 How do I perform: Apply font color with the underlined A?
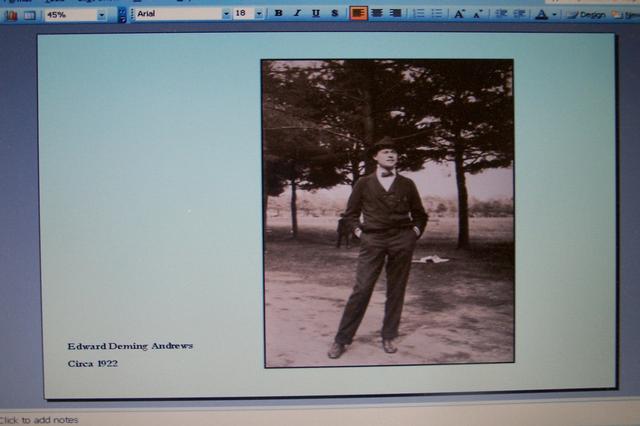pos(541,15)
